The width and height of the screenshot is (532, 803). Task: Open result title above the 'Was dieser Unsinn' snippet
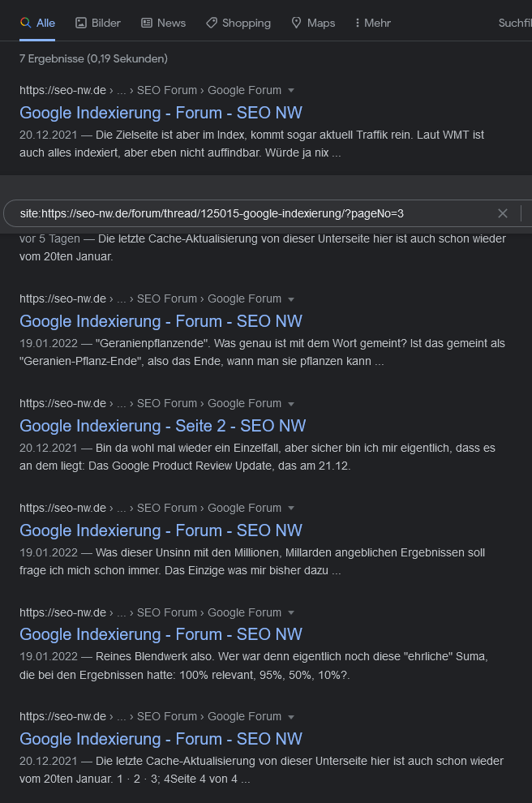point(161,530)
